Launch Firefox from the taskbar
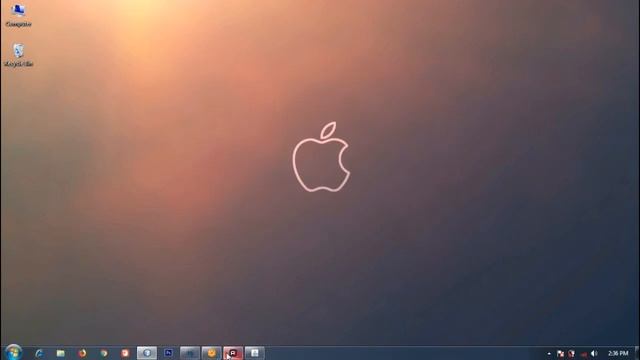Screen dimensions: 640x360 tap(82, 353)
